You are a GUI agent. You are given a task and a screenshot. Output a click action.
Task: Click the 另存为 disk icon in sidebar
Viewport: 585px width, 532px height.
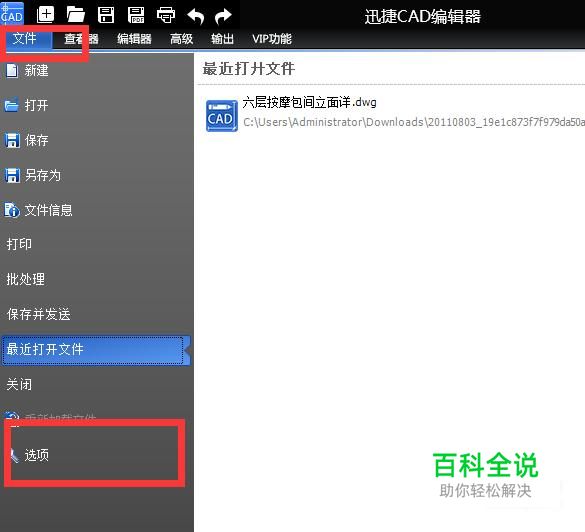pyautogui.click(x=12, y=175)
